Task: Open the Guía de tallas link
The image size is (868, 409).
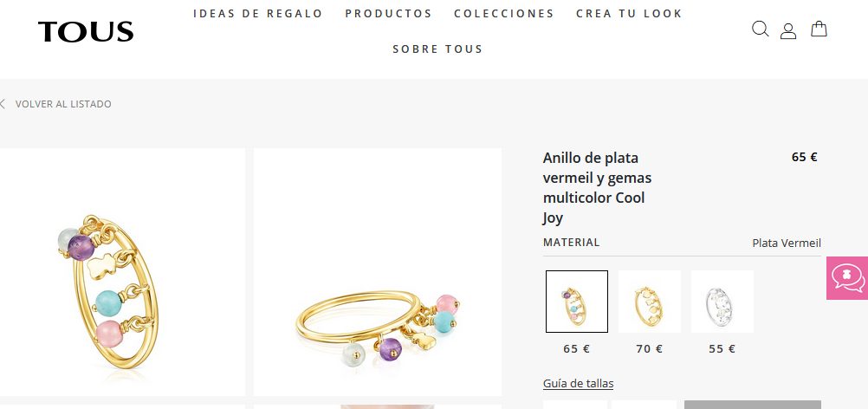Action: [x=578, y=384]
